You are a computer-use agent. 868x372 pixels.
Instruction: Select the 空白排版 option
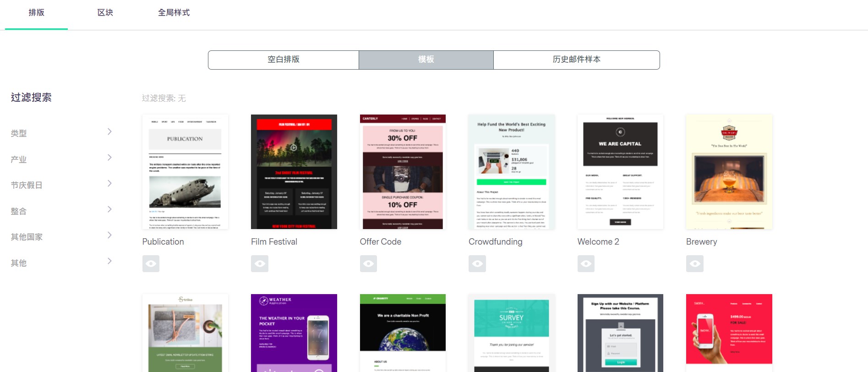point(283,60)
